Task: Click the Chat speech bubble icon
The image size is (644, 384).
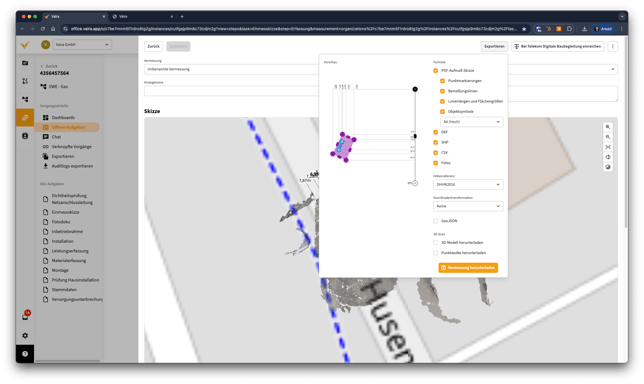Action: pos(46,137)
